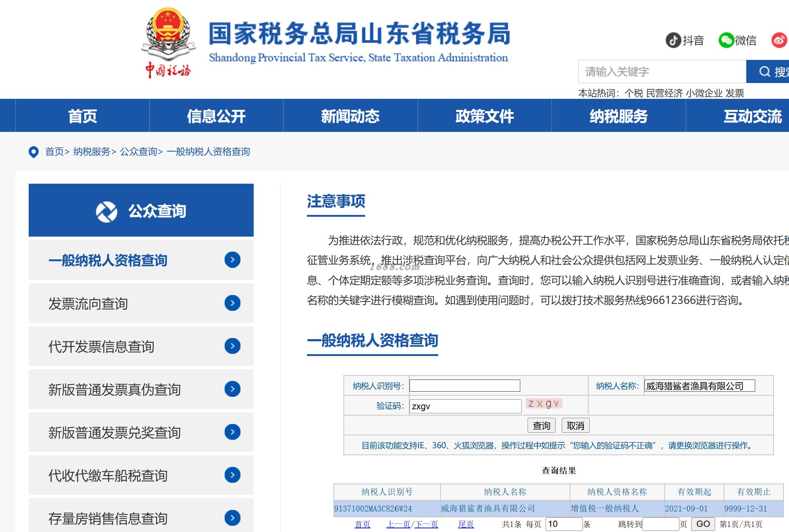
Task: Expand arrow for 发票流向查询
Action: tap(232, 303)
